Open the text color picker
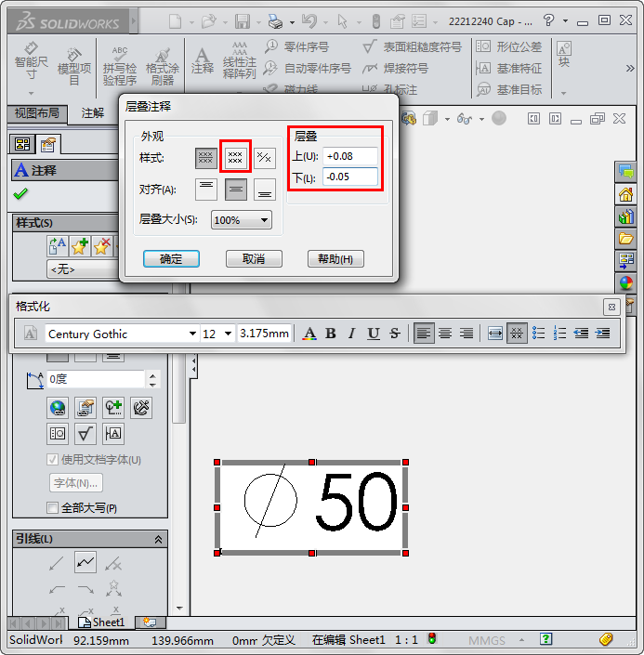The width and height of the screenshot is (644, 655). 309,334
